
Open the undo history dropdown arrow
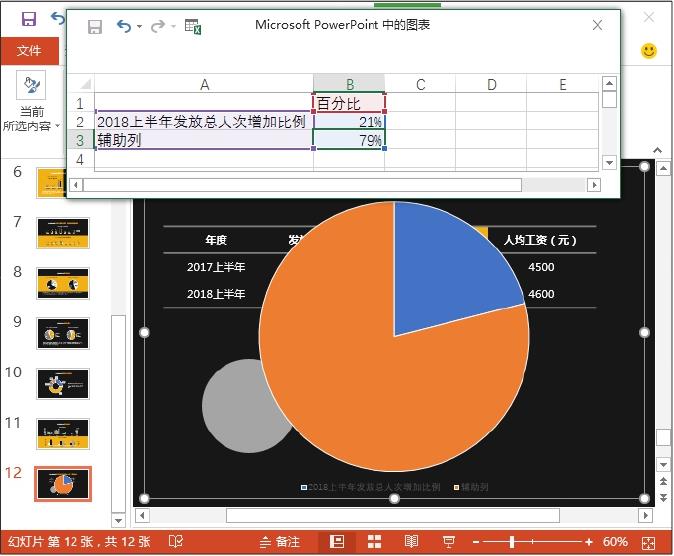(139, 27)
